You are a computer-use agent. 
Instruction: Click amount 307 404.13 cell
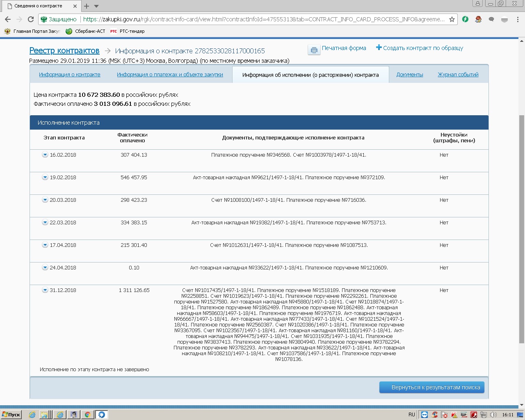[134, 155]
